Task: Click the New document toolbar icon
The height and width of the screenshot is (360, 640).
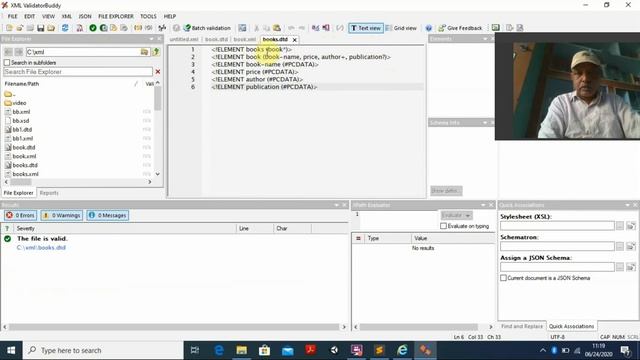Action: tap(9, 28)
